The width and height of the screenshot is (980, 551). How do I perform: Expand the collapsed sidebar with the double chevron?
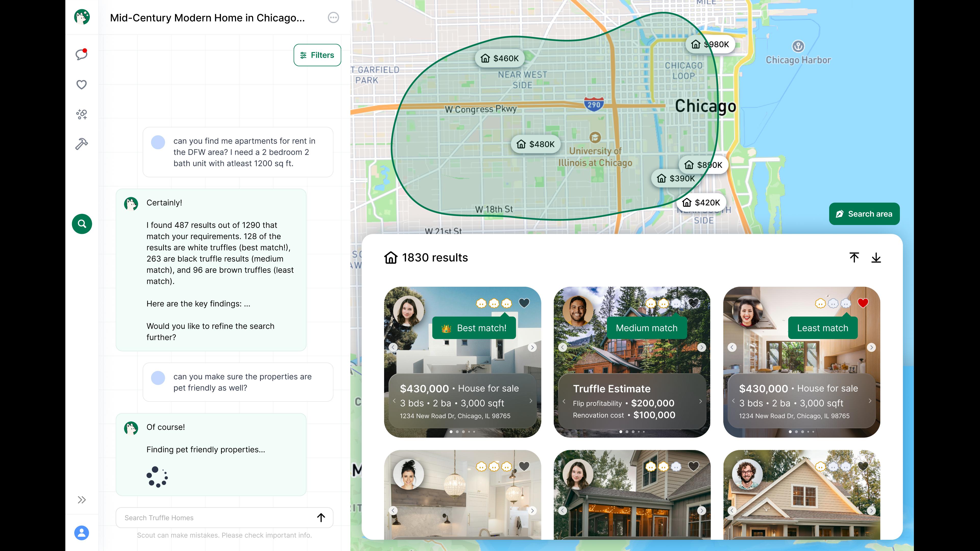click(81, 500)
